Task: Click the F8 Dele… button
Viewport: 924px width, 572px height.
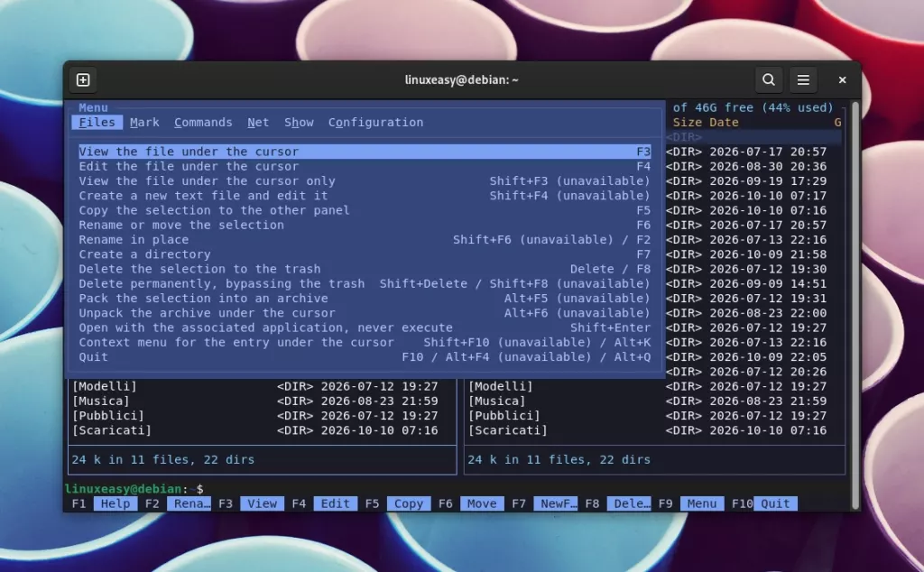Action: click(x=629, y=503)
